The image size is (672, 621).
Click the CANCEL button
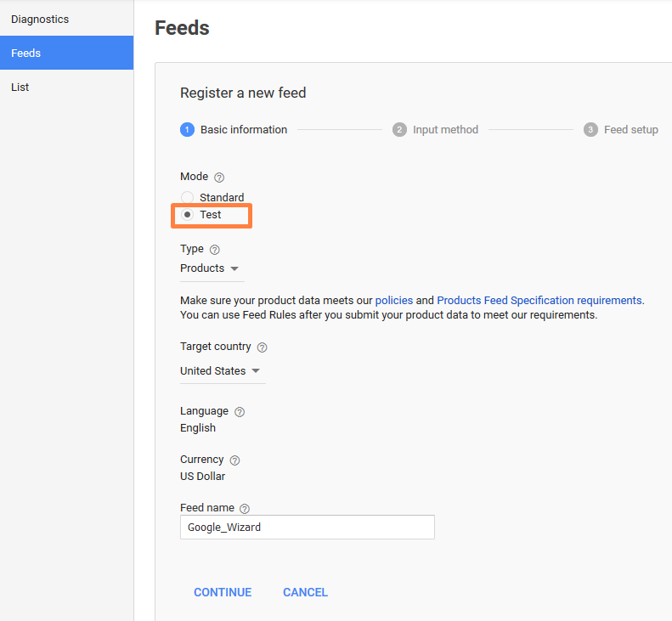coord(305,592)
